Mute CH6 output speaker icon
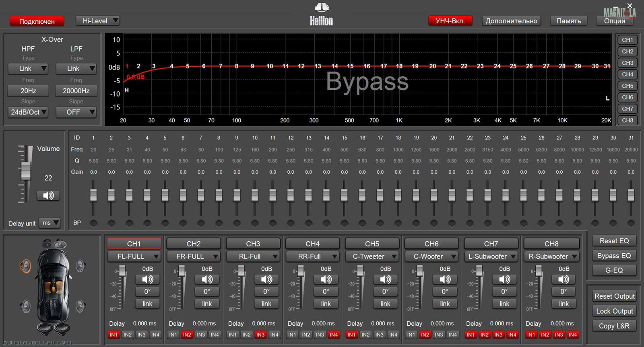The height and width of the screenshot is (347, 644). tap(445, 279)
